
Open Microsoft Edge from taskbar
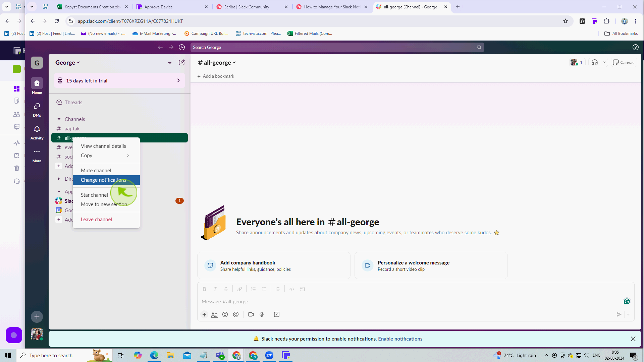(154, 355)
